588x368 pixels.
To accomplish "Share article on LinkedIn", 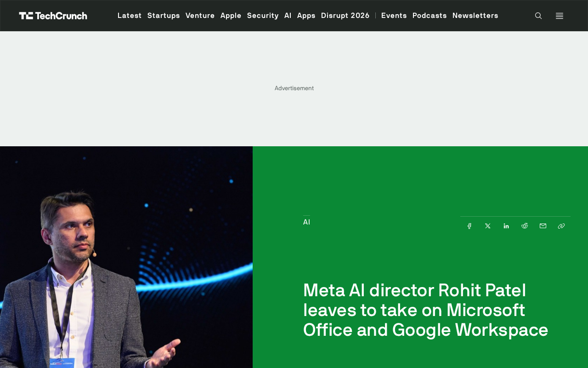I will 506,226.
